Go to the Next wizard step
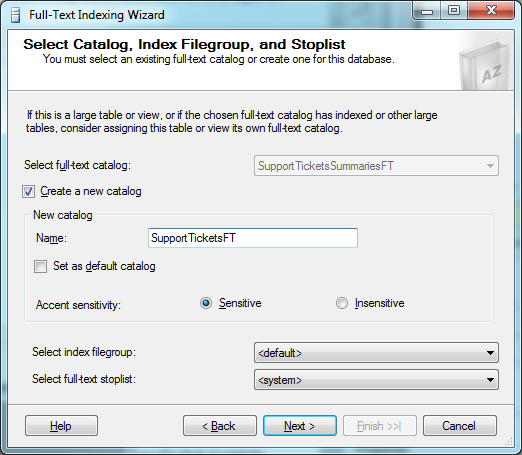The width and height of the screenshot is (522, 455). (300, 426)
